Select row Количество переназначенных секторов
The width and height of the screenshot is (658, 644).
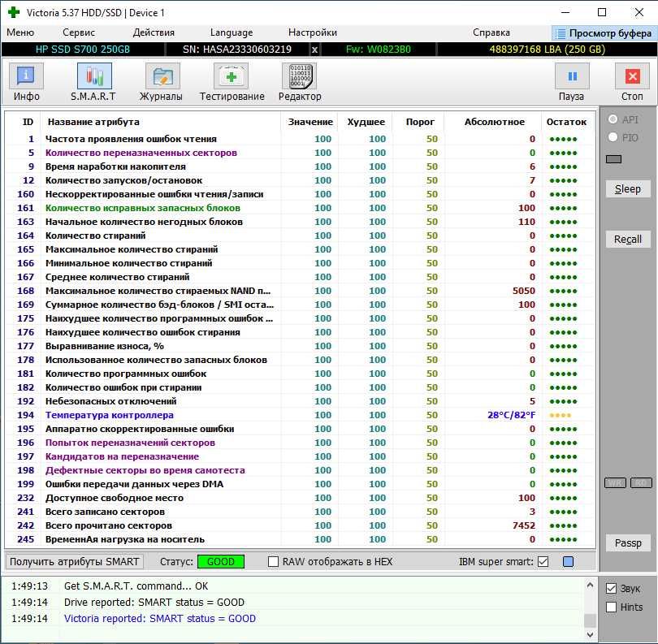pyautogui.click(x=301, y=153)
